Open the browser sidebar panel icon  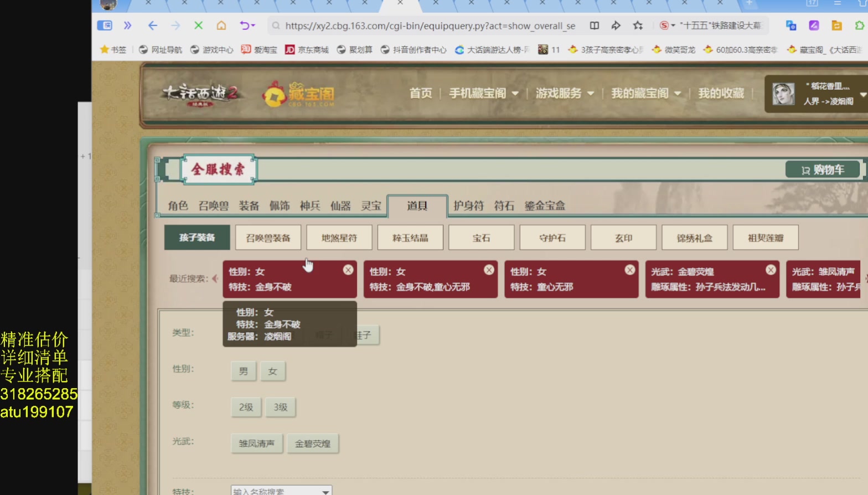point(105,25)
